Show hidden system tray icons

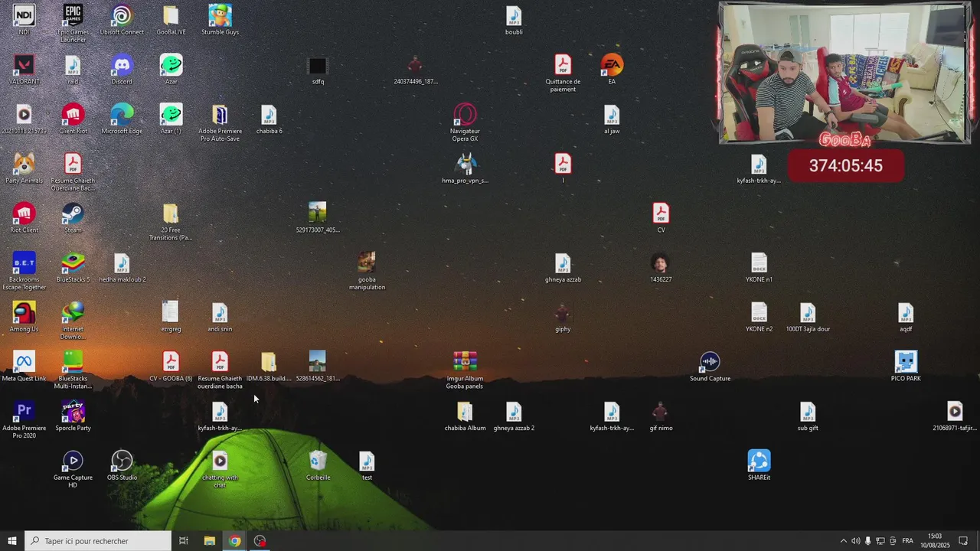(844, 541)
